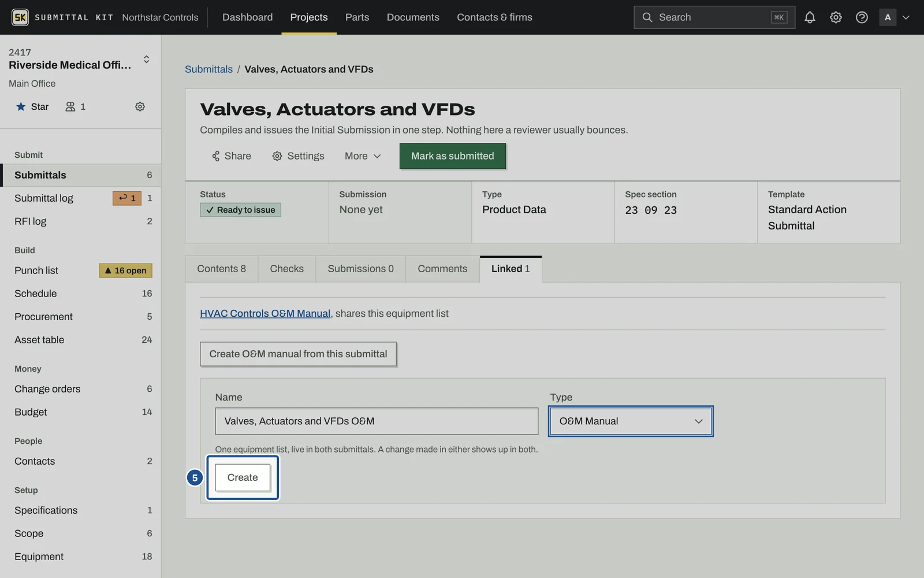
Task: Click the Share button
Action: (x=231, y=156)
